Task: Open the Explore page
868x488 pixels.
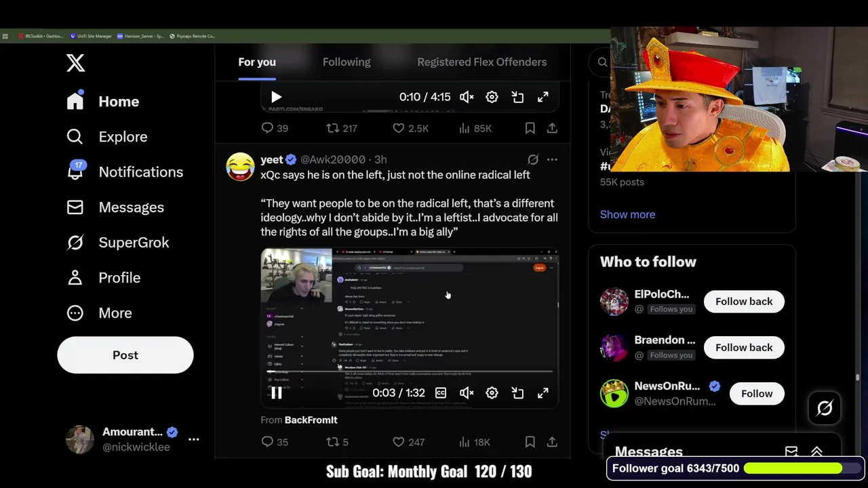Action: [107, 136]
